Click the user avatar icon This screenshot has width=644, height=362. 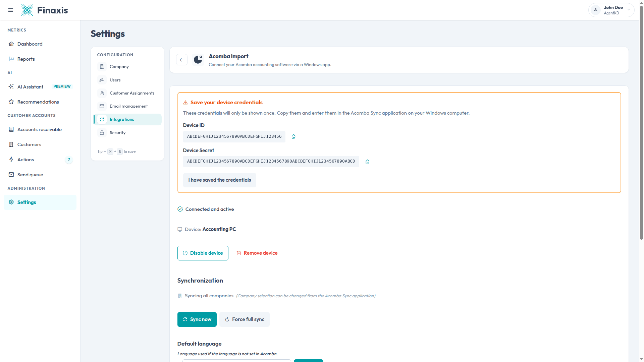click(x=596, y=10)
